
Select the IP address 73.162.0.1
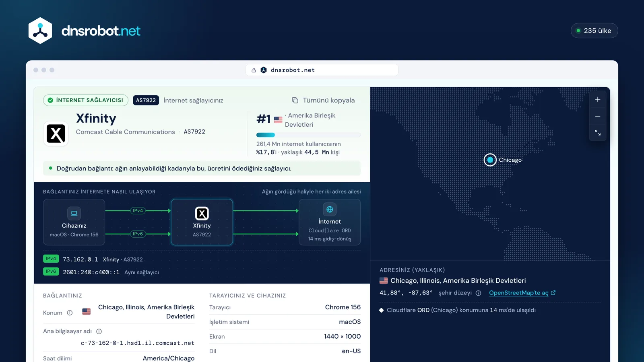pyautogui.click(x=80, y=259)
